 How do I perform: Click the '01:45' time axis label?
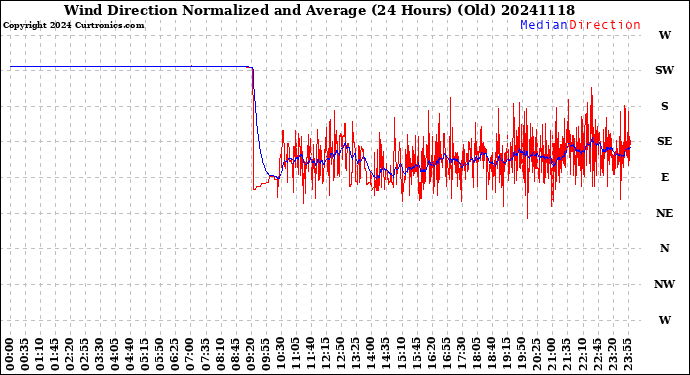[55, 354]
